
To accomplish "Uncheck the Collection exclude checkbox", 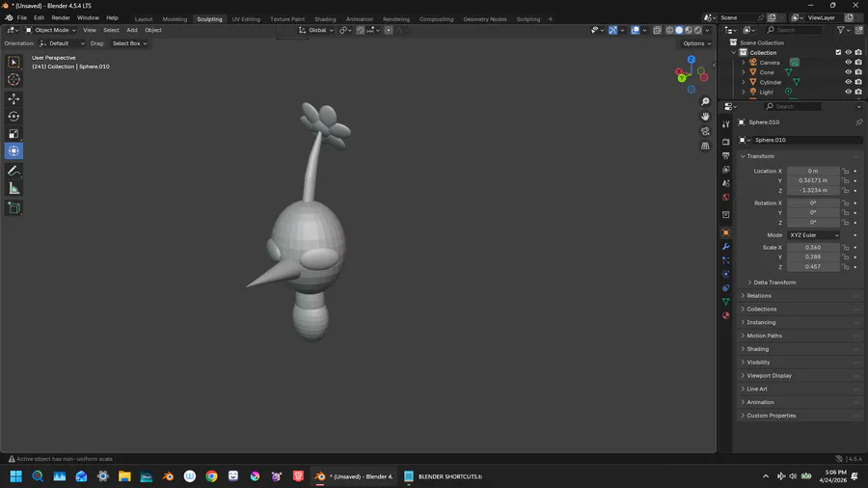I will (838, 53).
